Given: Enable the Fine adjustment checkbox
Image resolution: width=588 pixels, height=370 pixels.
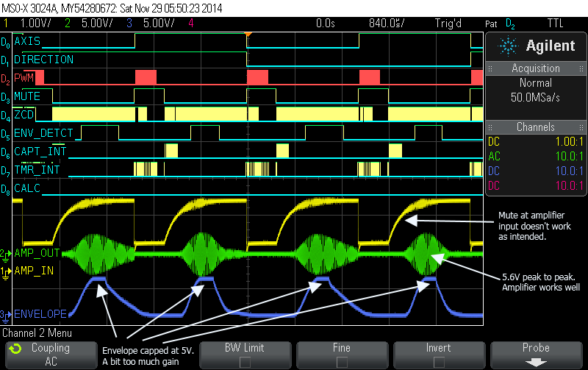Looking at the screenshot, I should coord(342,360).
